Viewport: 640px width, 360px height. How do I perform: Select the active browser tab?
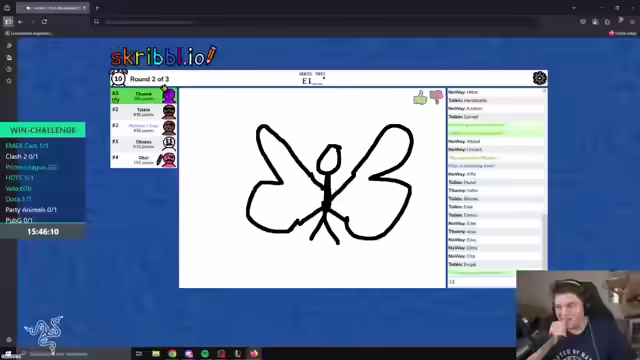(53, 8)
